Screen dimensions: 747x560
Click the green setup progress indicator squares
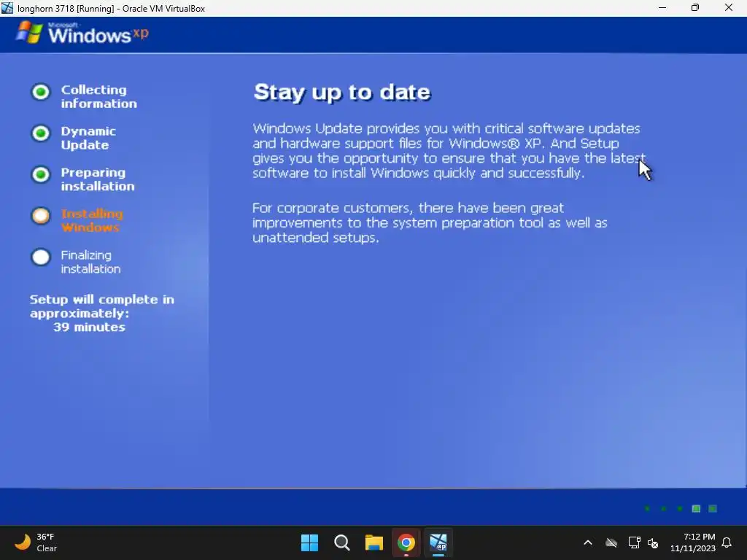(x=680, y=508)
